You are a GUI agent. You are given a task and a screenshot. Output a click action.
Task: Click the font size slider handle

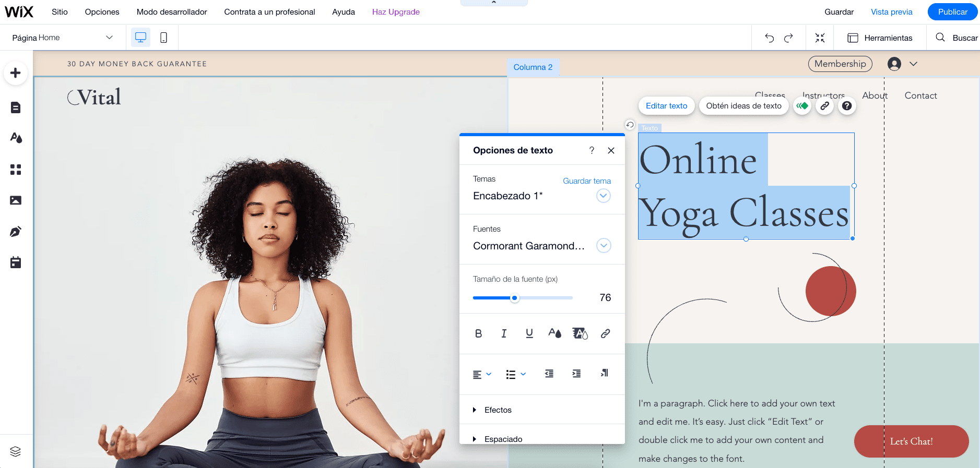(x=515, y=298)
